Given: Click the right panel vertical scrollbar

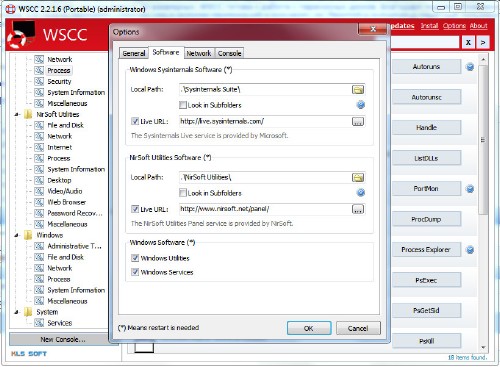Looking at the screenshot, I should click(483, 140).
